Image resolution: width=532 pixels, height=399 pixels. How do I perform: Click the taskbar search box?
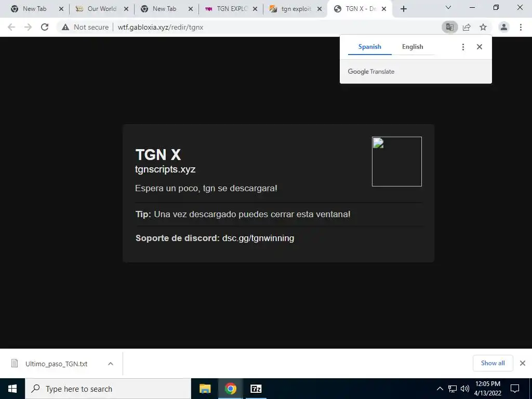click(x=108, y=389)
